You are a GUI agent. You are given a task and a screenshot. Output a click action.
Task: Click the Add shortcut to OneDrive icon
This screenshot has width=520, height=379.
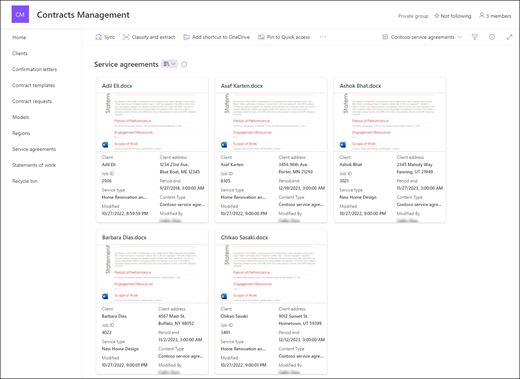click(x=186, y=37)
